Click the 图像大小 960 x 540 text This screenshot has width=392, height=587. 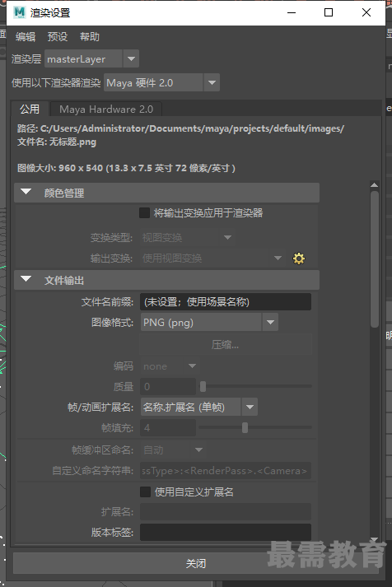[126, 168]
